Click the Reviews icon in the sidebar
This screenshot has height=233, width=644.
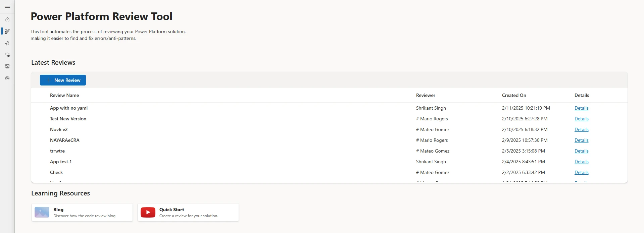(7, 31)
